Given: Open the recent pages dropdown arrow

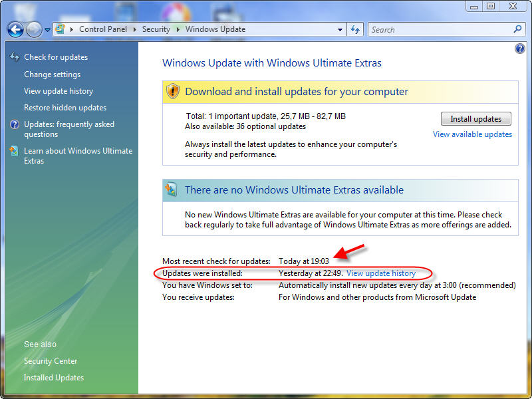Looking at the screenshot, I should click(x=48, y=30).
